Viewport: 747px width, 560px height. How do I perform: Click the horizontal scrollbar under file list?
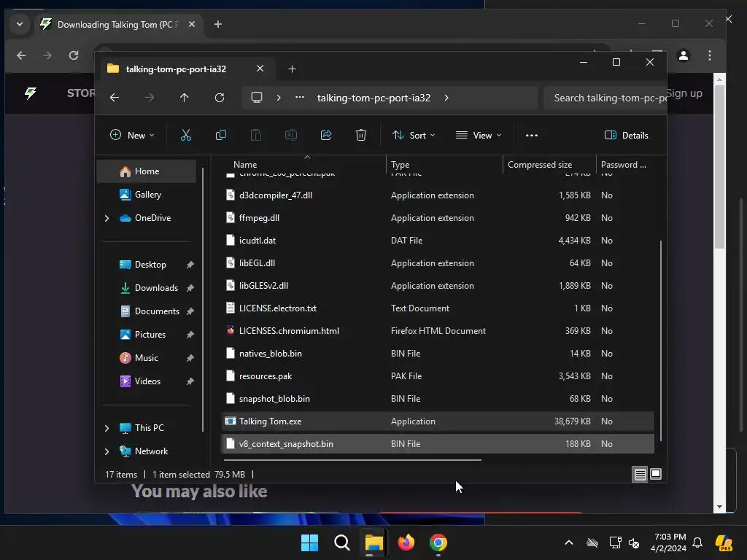pos(352,460)
